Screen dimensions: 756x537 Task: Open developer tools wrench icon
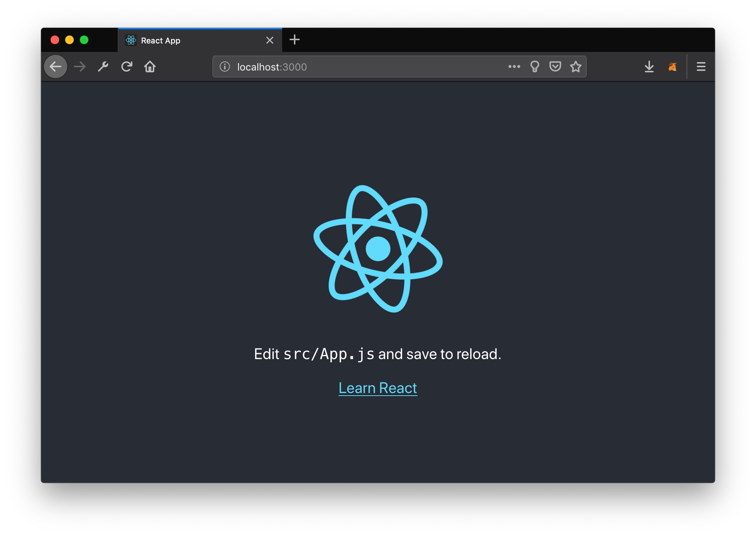point(103,67)
